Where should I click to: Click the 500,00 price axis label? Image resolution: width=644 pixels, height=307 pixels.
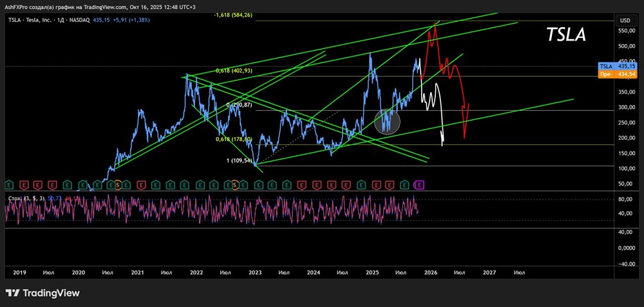(x=627, y=46)
